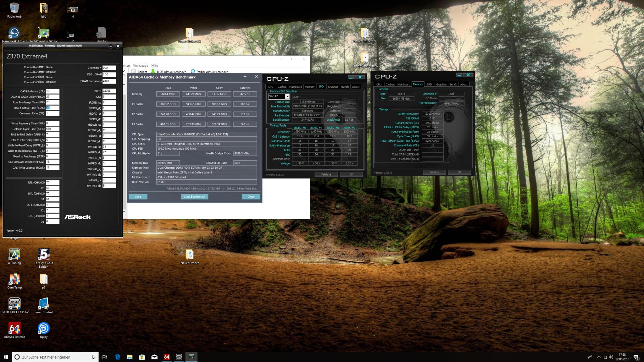This screenshot has width=644, height=362.
Task: Open Bench tab in SPD CPU-Z window
Action: coord(345,87)
